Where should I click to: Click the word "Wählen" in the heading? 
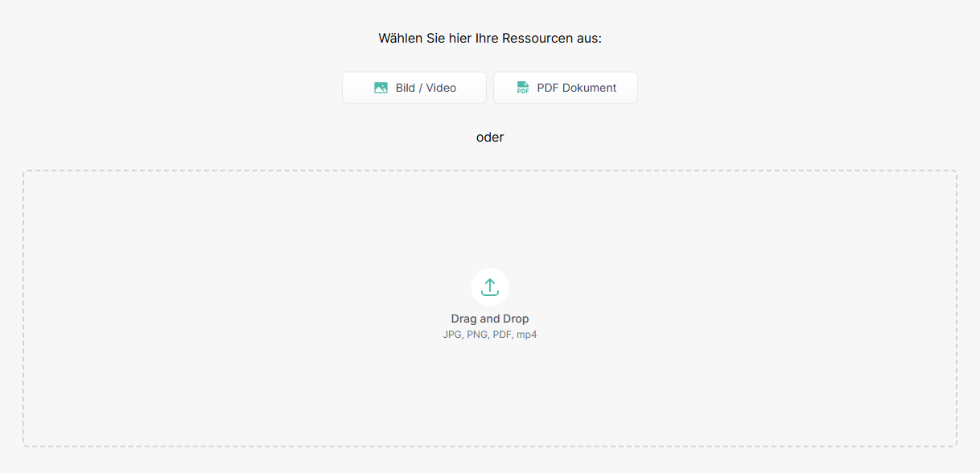401,38
